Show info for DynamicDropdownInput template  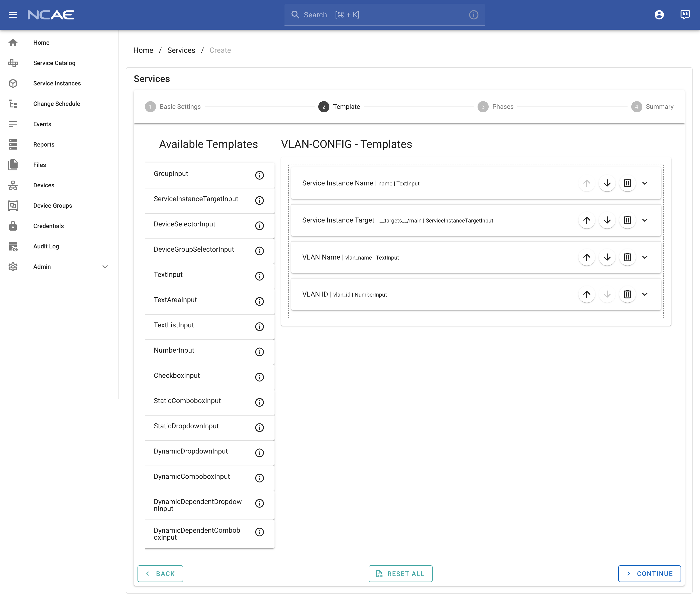tap(259, 453)
